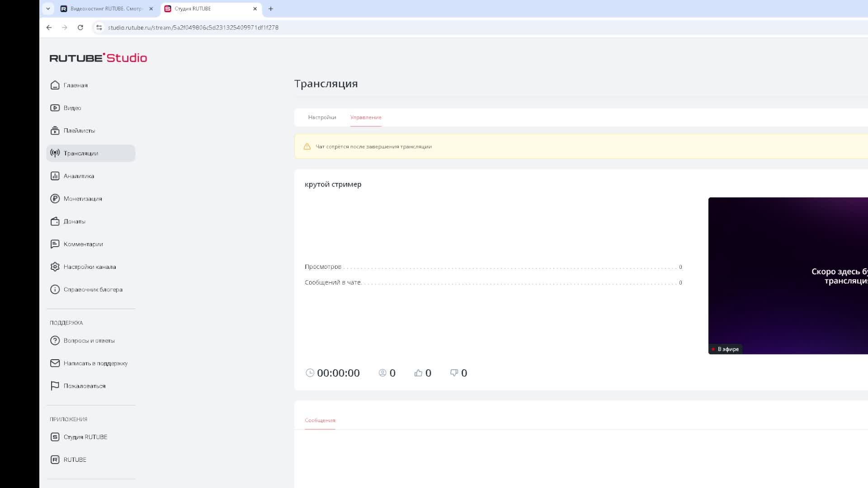868x488 pixels.
Task: Click the крутой стример stream title
Action: tap(333, 184)
